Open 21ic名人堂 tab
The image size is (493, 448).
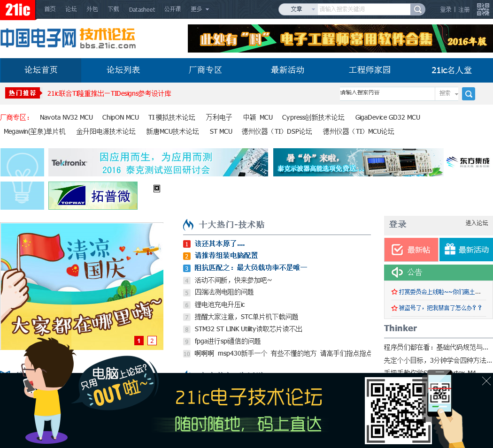[452, 70]
